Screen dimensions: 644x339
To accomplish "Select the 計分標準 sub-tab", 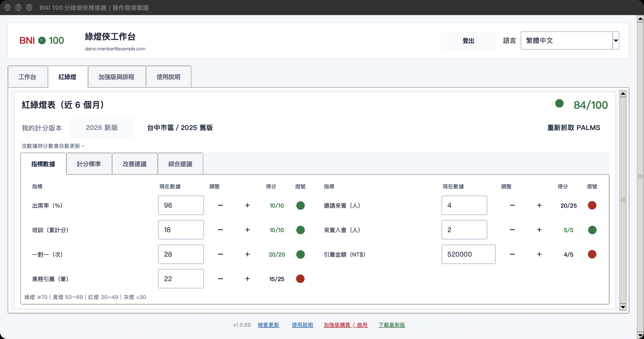I will [x=89, y=164].
